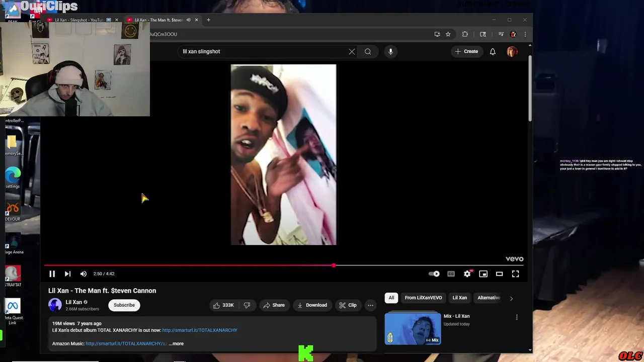Open the Create menu
Image resolution: width=644 pixels, height=362 pixels.
[466, 51]
